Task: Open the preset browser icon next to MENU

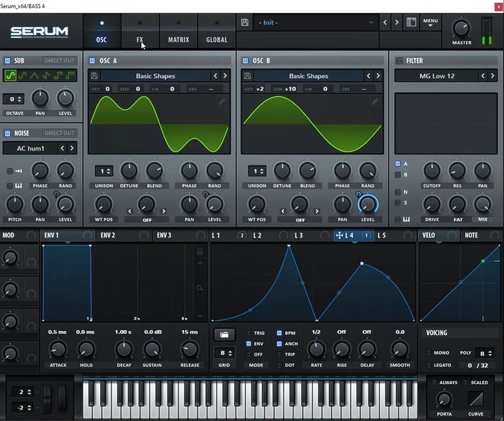Action: point(411,22)
